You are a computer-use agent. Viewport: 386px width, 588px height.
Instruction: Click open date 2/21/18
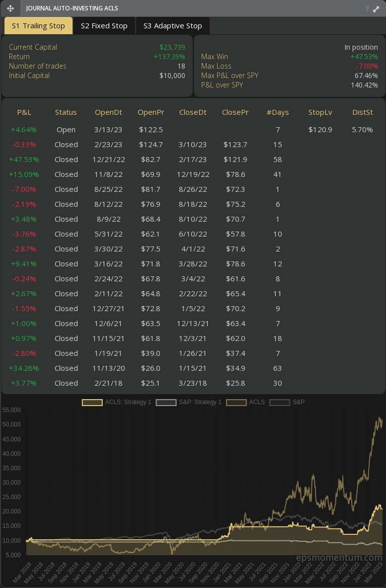[109, 383]
